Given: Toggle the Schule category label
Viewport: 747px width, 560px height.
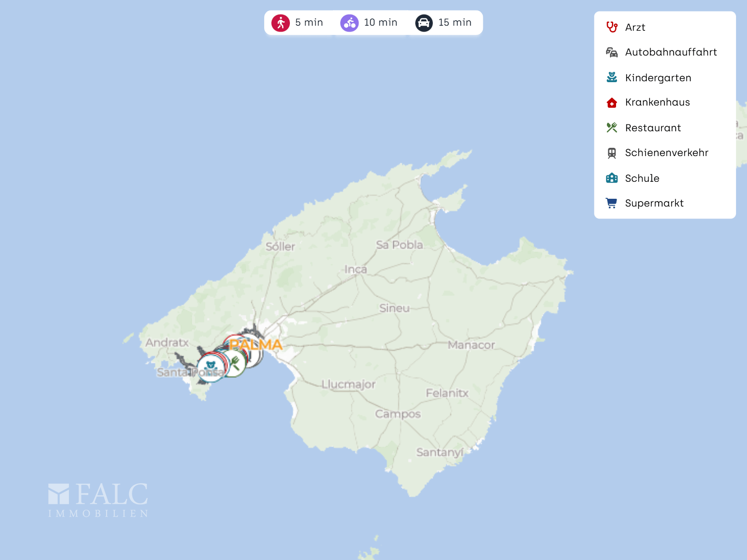Looking at the screenshot, I should pos(642,178).
